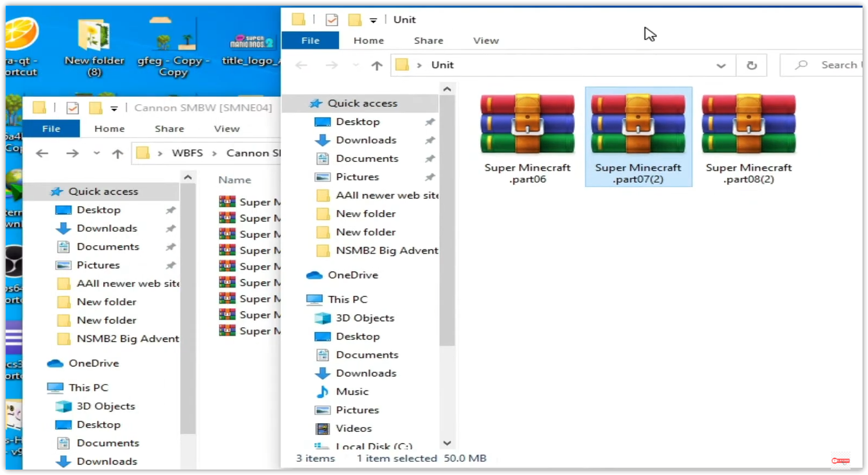Open Pictures under This PC in Unit window
This screenshot has height=475, width=868.
tap(357, 410)
